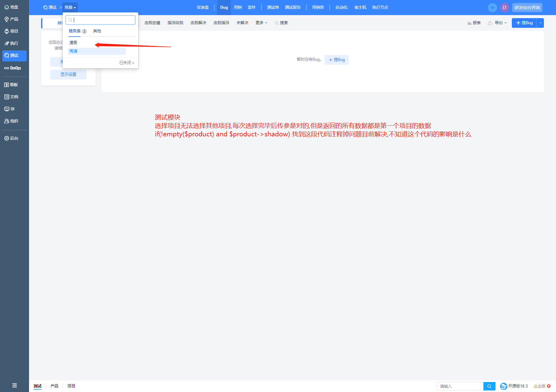Open 显示设置 in the left panel
This screenshot has width=556, height=392.
click(x=68, y=74)
